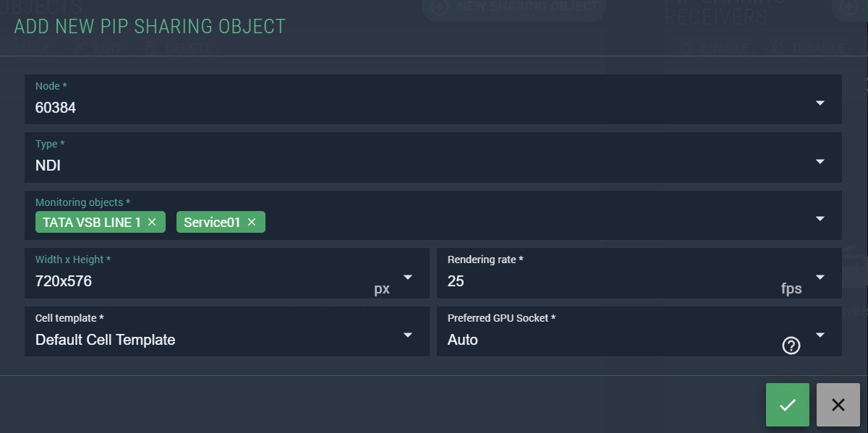Image resolution: width=868 pixels, height=433 pixels.
Task: Select the 720x576 resolution value
Action: (64, 281)
